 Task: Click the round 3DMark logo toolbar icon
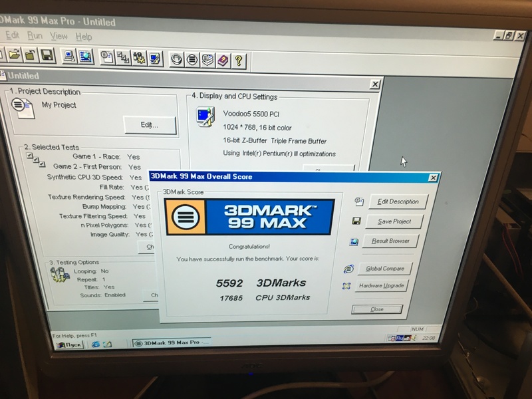pos(192,60)
